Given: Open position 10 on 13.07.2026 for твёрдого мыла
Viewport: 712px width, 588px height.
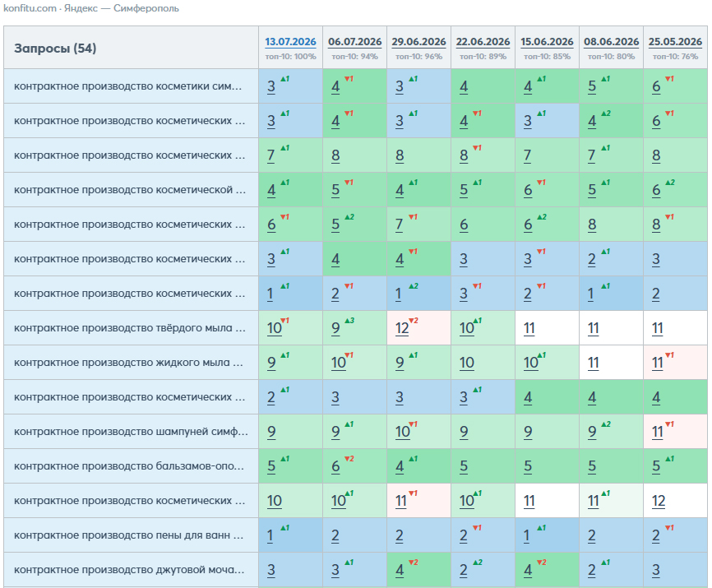Looking at the screenshot, I should [x=275, y=328].
